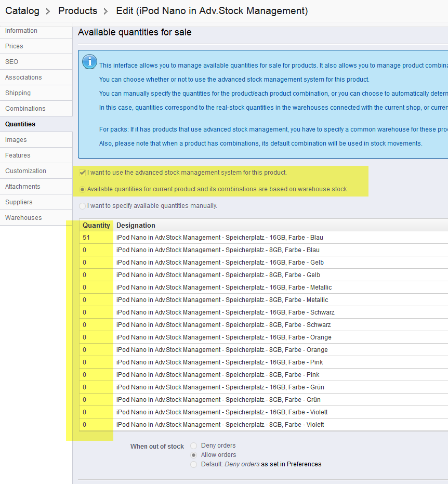
Task: Click the blue info icon in the notice box
Action: click(x=90, y=62)
